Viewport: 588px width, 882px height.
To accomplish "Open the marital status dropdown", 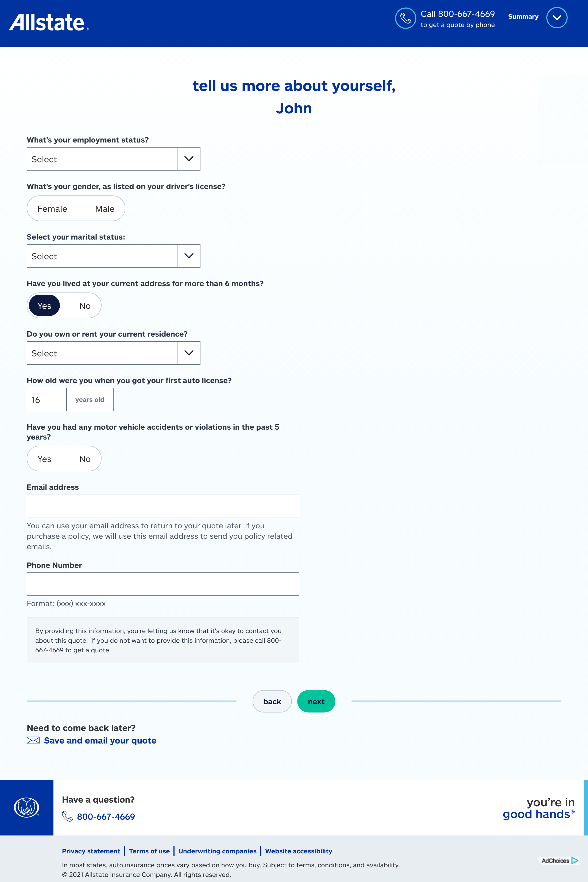I will point(113,256).
